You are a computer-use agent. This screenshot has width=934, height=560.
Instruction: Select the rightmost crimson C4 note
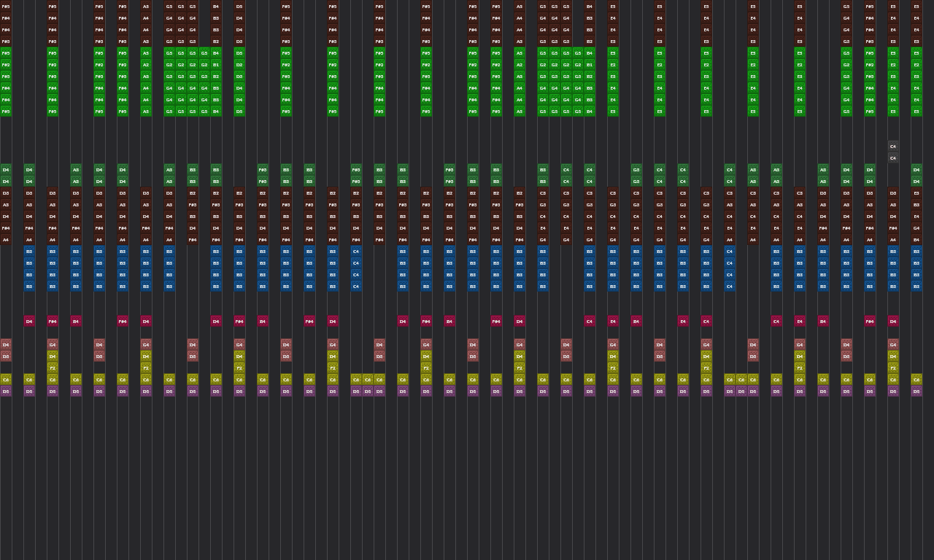click(776, 321)
